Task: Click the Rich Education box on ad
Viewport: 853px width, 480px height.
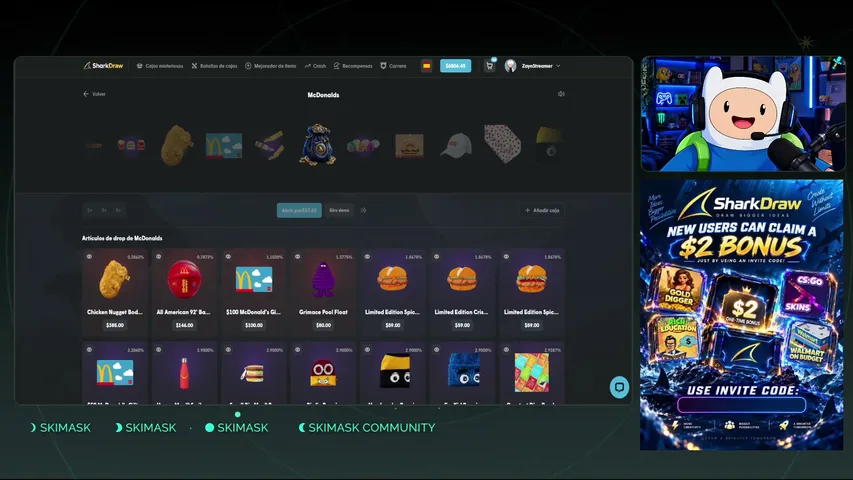Action: pos(675,339)
